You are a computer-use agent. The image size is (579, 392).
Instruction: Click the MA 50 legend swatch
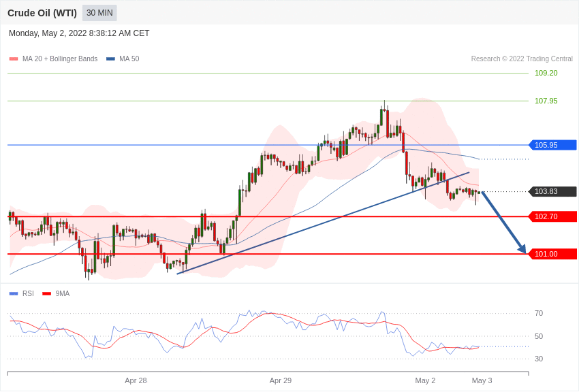[110, 59]
